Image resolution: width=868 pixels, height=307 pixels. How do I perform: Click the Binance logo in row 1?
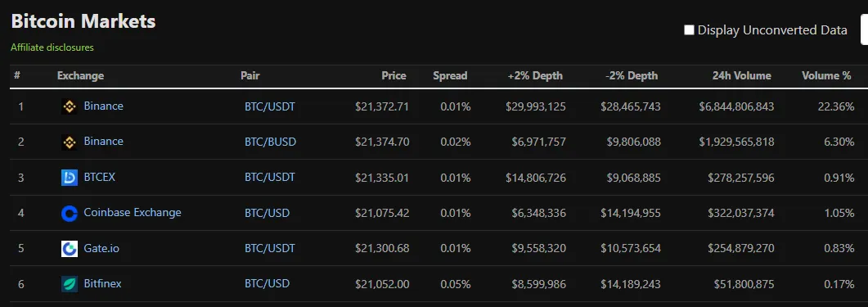point(70,106)
